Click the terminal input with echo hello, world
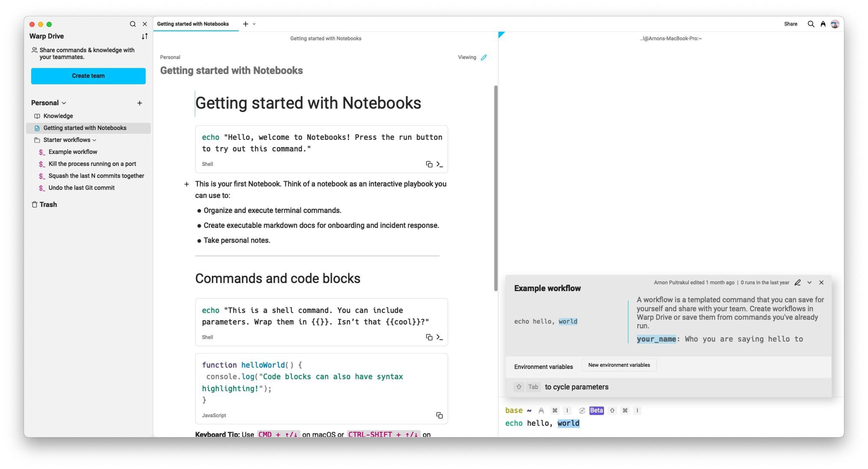 tap(542, 423)
